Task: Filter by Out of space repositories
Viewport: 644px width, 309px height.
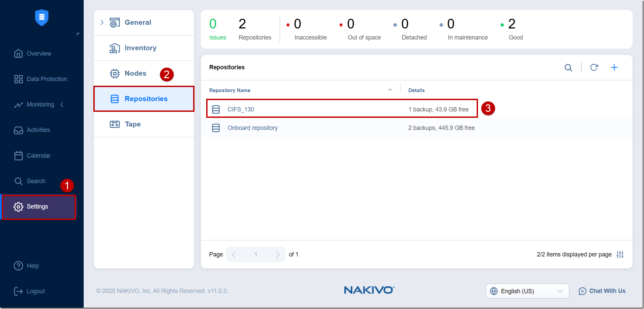Action: (x=360, y=29)
